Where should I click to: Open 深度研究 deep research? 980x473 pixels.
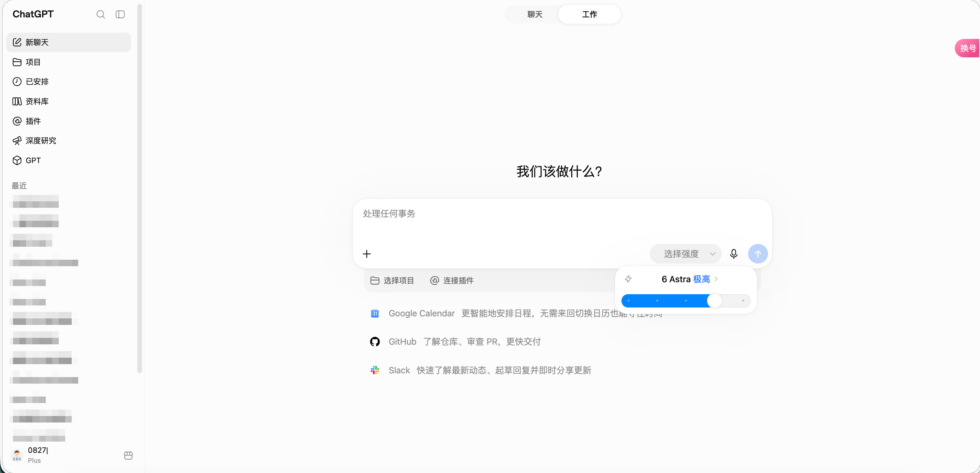[69, 141]
